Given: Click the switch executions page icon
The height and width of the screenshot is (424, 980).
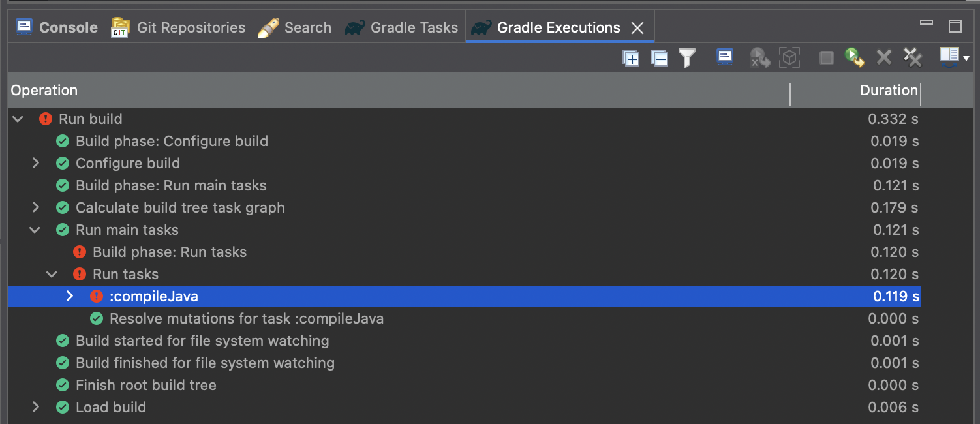Looking at the screenshot, I should [948, 56].
